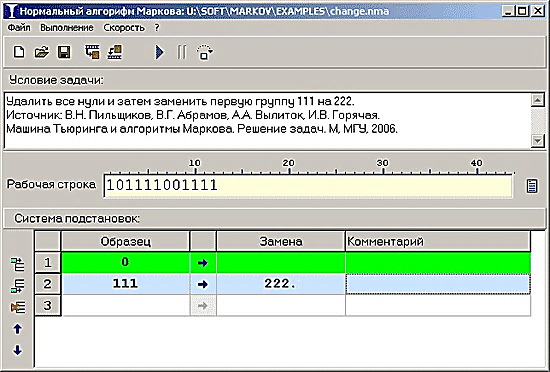Click the fourth toolbar icon with green arrow
The width and height of the screenshot is (550, 372).
[x=92, y=52]
